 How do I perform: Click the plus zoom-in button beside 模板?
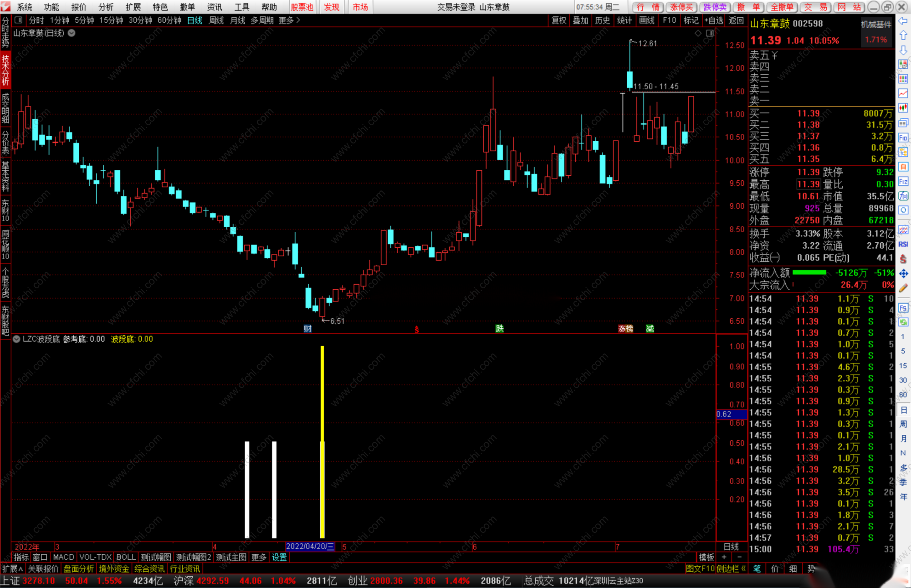click(724, 557)
